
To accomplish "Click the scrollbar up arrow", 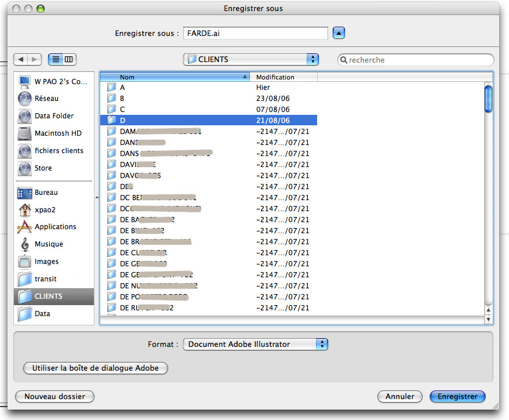I will pos(488,310).
